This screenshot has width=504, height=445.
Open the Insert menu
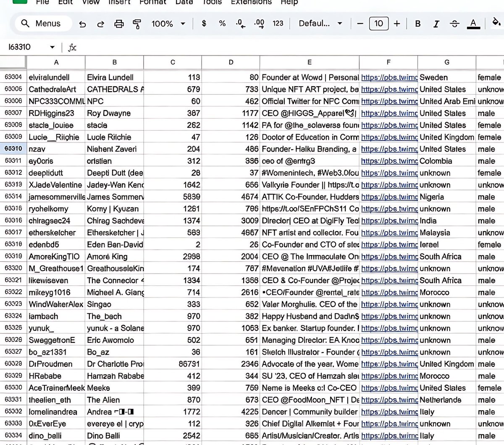(120, 2)
